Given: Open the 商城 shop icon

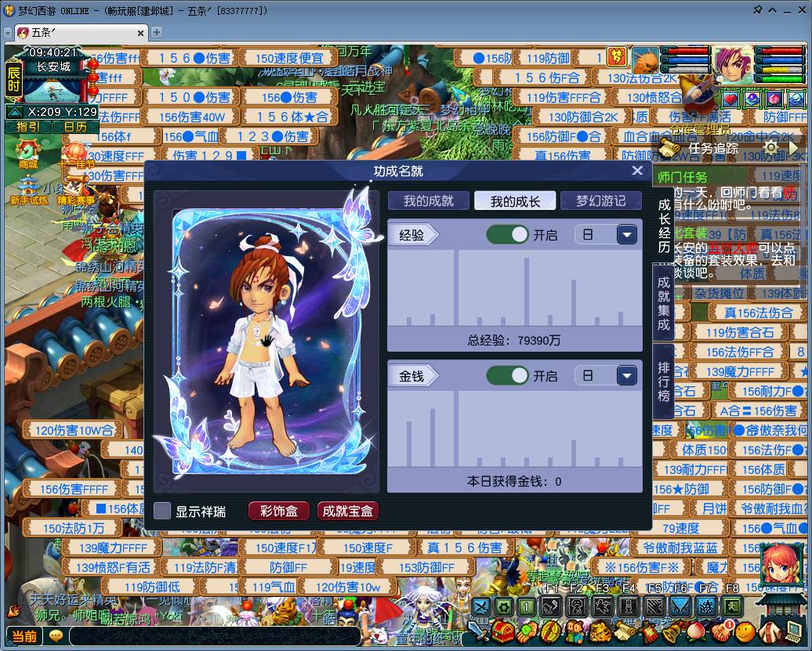Looking at the screenshot, I should click(x=27, y=155).
